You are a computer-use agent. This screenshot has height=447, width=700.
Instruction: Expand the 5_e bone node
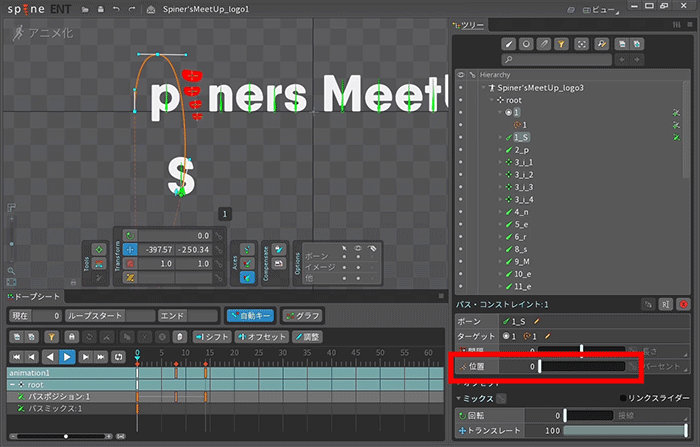[x=500, y=224]
